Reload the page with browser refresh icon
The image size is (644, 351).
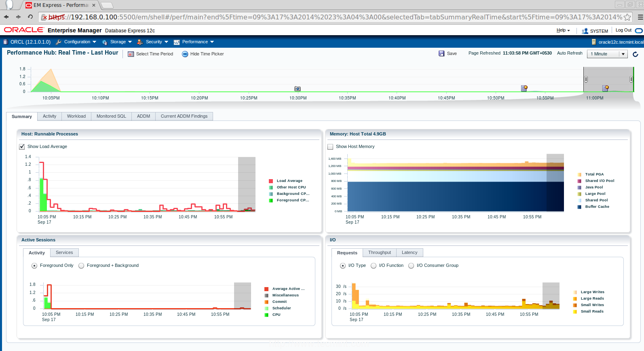(x=30, y=17)
